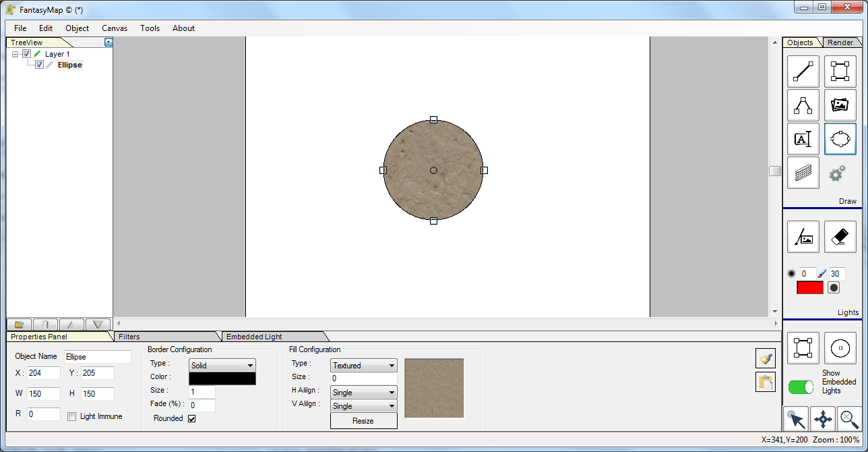This screenshot has height=452, width=868.
Task: Click the X position field
Action: 44,373
